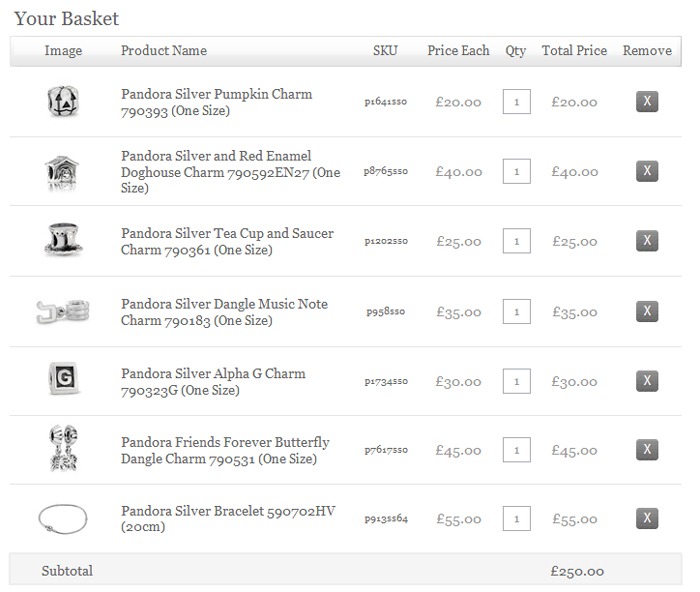Remove the Doghouse Charm from basket
The image size is (700, 592).
[x=646, y=171]
